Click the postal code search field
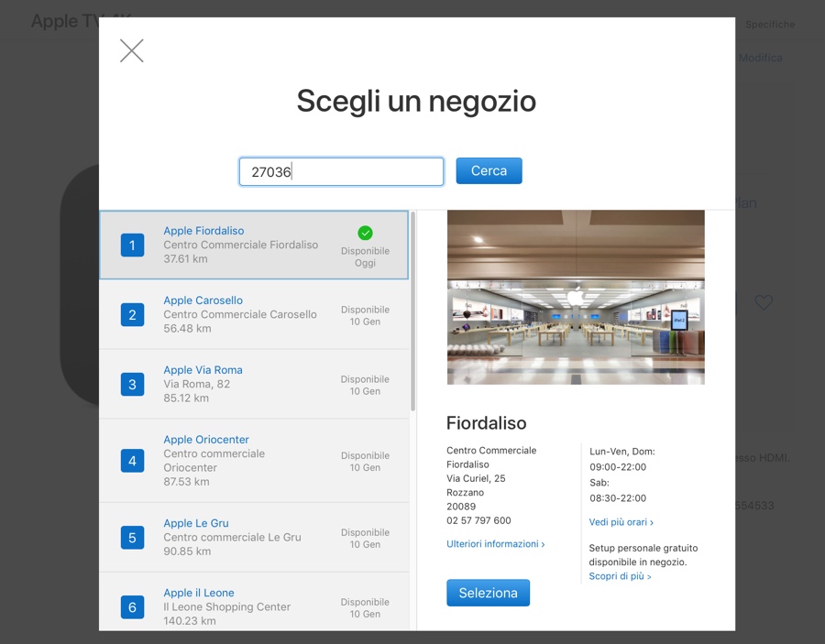The width and height of the screenshot is (825, 644). pos(342,171)
